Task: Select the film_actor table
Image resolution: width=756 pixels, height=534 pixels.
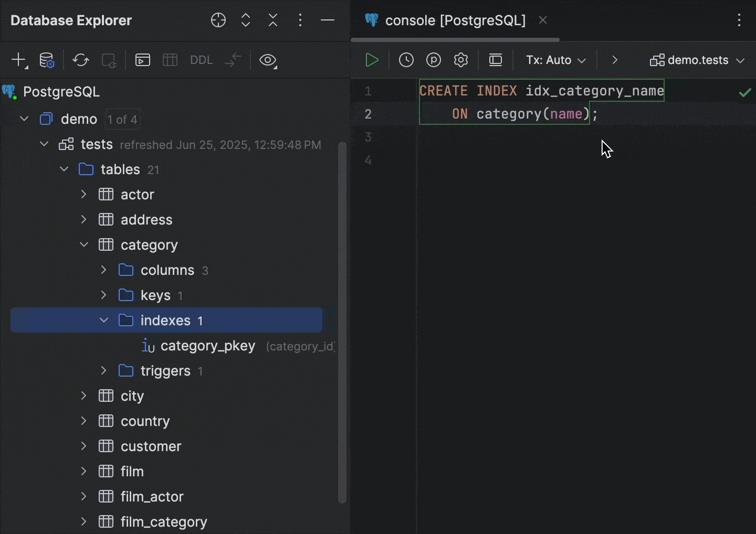Action: tap(152, 497)
